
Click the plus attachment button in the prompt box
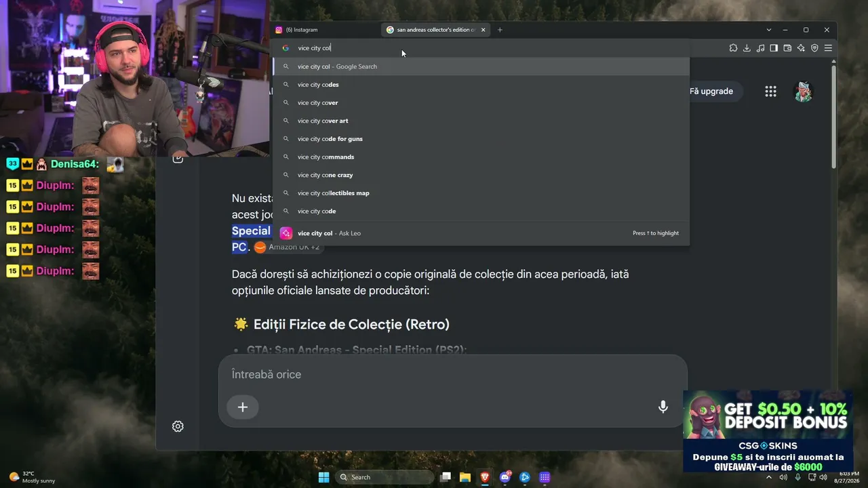[x=243, y=407]
